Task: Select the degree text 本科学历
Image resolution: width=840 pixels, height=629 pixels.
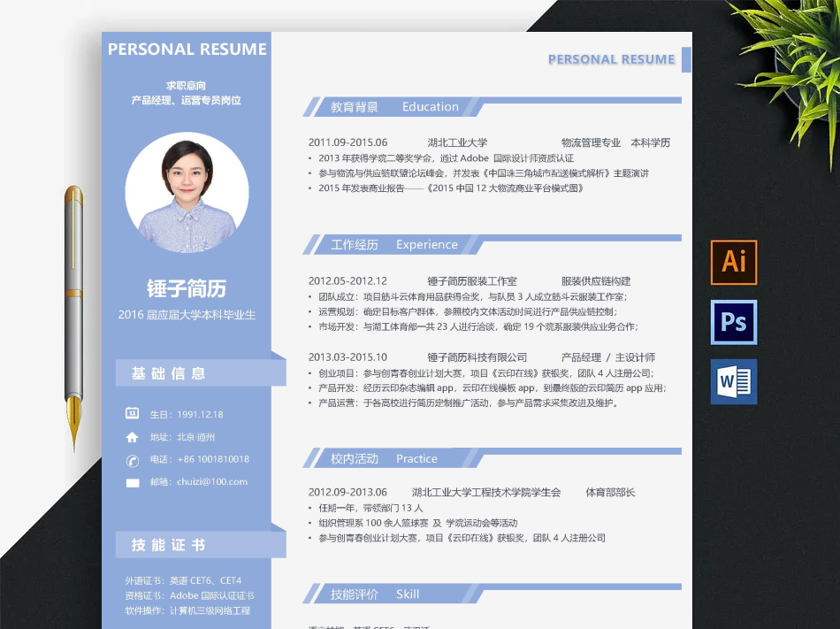Action: point(651,142)
